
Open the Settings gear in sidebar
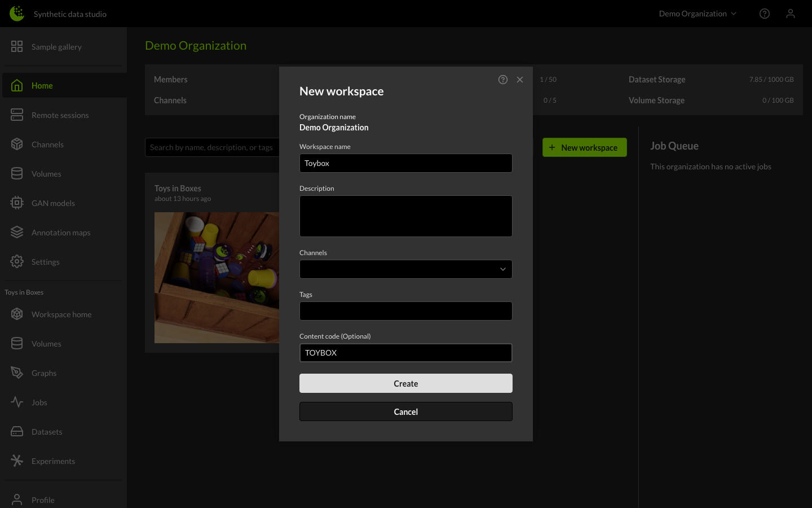(17, 261)
